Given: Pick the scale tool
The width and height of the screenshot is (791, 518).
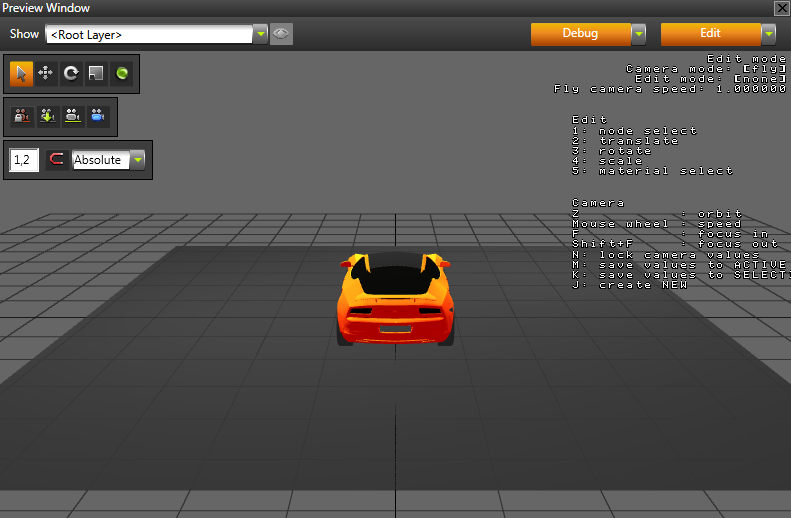Looking at the screenshot, I should [x=96, y=73].
